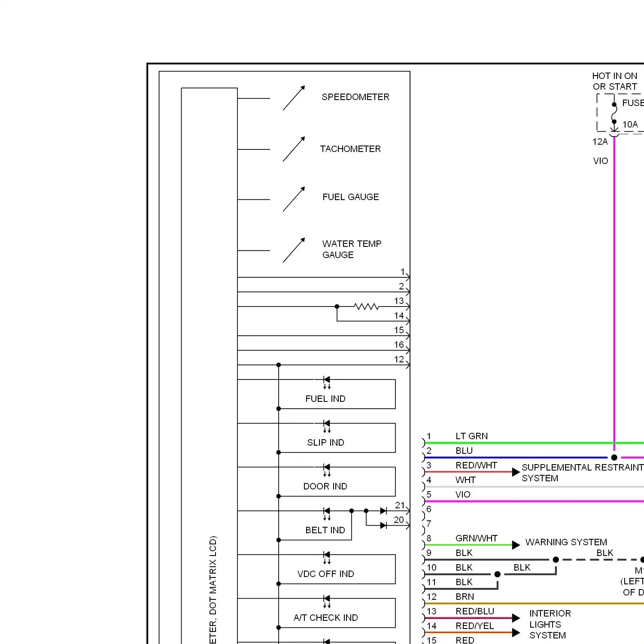Viewport: 644px width, 644px height.
Task: Click the VIO wire label at pin 5
Action: pos(463,495)
